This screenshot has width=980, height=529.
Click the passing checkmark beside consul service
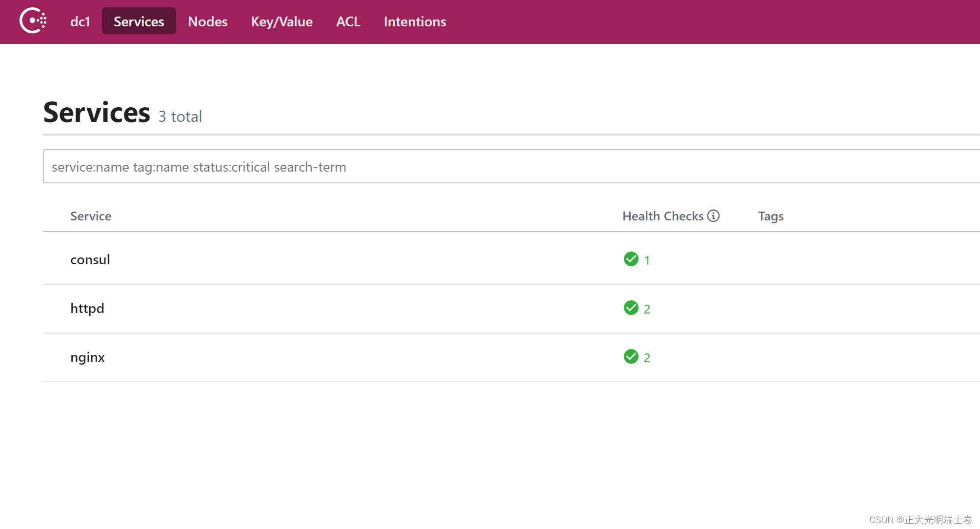pos(631,259)
